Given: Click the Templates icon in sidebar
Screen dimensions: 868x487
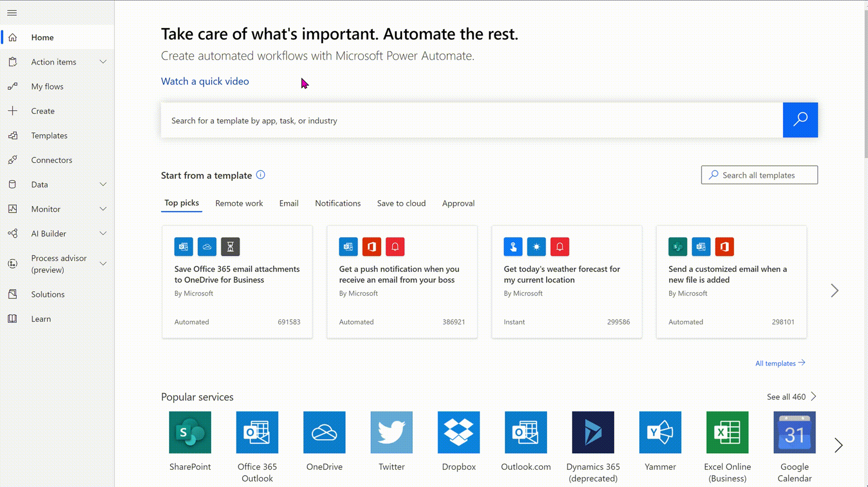Looking at the screenshot, I should (13, 136).
